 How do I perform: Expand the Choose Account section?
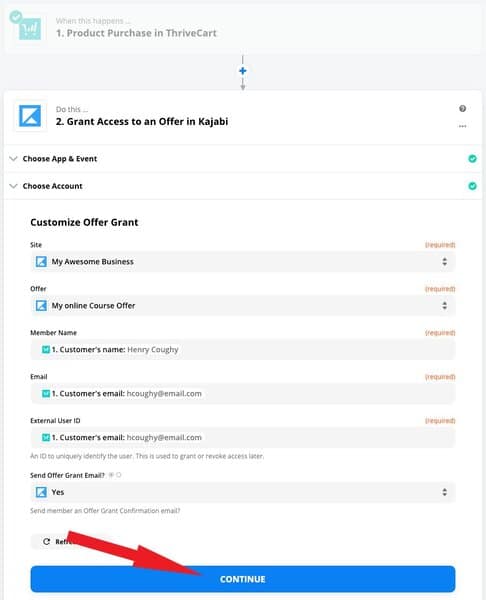pos(243,186)
